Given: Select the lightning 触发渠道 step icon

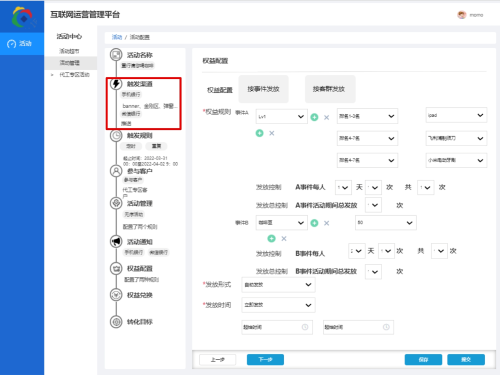Looking at the screenshot, I should (x=116, y=84).
